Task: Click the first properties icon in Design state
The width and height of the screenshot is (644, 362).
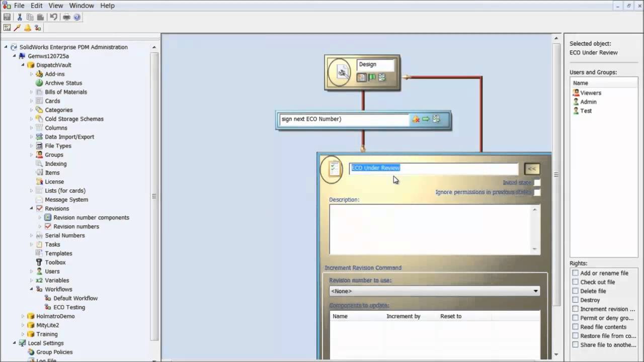Action: [361, 77]
